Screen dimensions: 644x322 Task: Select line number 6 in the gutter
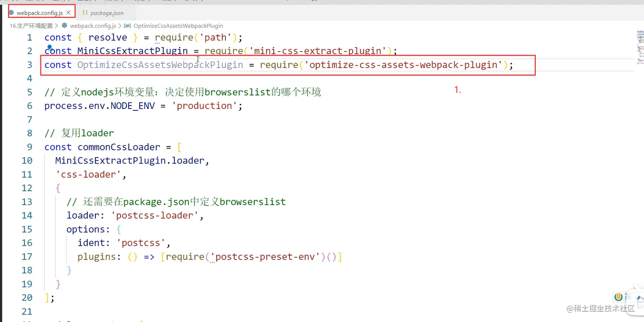(x=29, y=106)
